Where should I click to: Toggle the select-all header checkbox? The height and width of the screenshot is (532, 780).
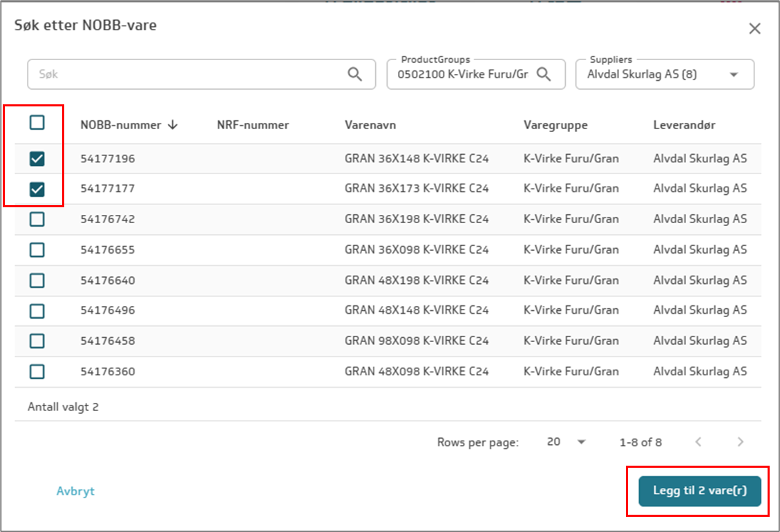37,123
